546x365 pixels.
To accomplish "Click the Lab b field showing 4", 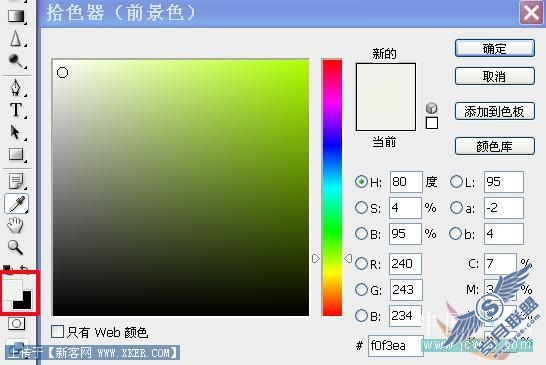I will click(504, 234).
